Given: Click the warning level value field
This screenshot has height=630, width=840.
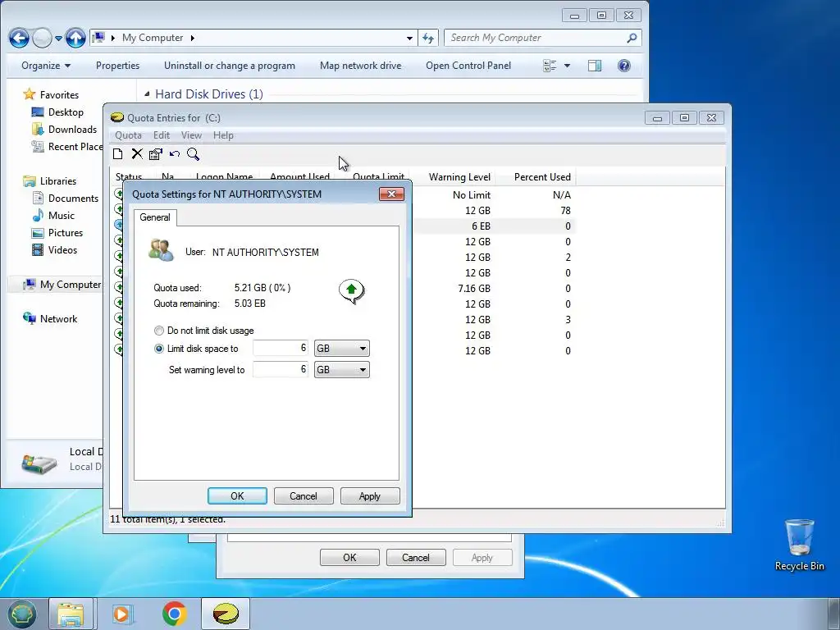Looking at the screenshot, I should pos(281,370).
